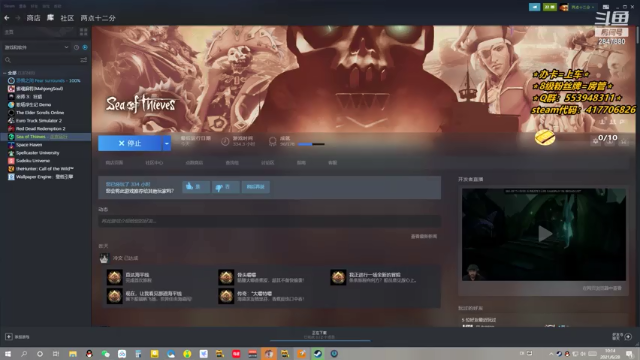The width and height of the screenshot is (640, 360).
Task: Click the ask-later button beside 否
Action: [x=256, y=187]
